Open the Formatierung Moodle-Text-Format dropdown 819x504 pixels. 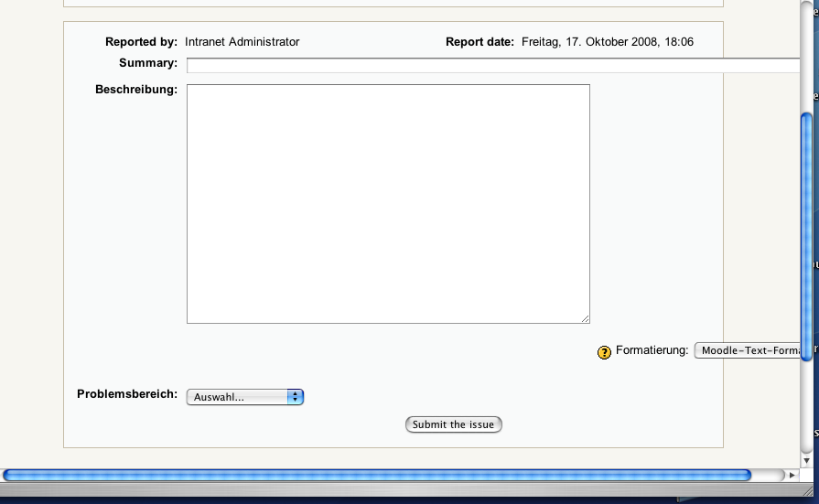click(747, 350)
